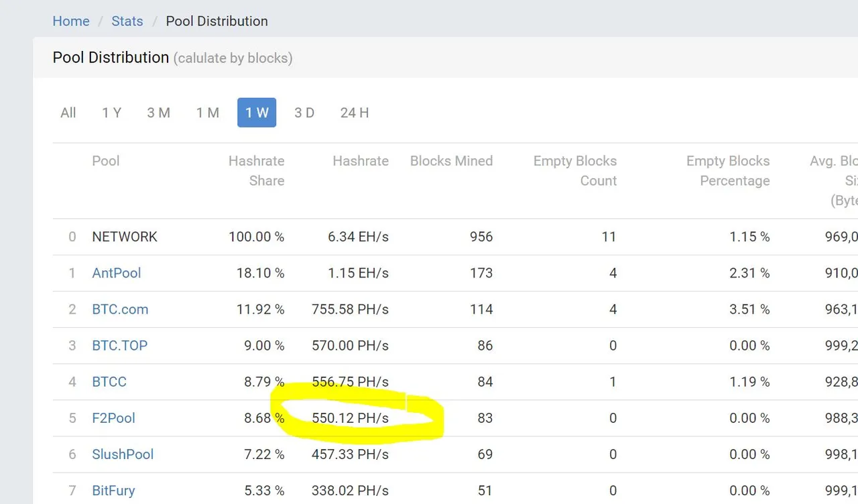Image resolution: width=858 pixels, height=504 pixels.
Task: Click the Empty Blocks Count header
Action: [x=575, y=171]
